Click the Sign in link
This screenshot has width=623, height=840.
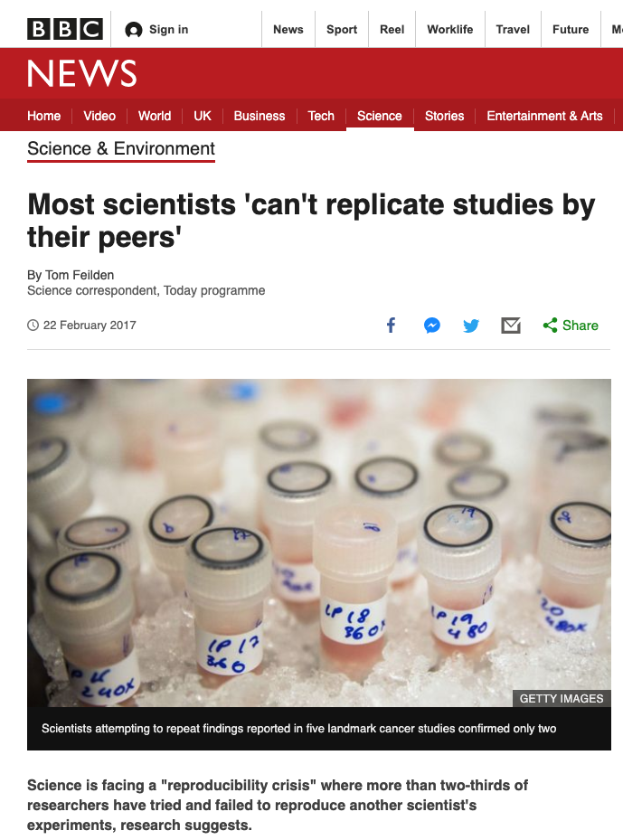[169, 29]
